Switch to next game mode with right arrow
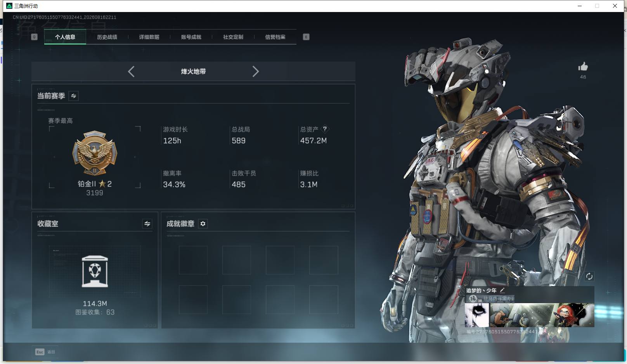 [255, 71]
